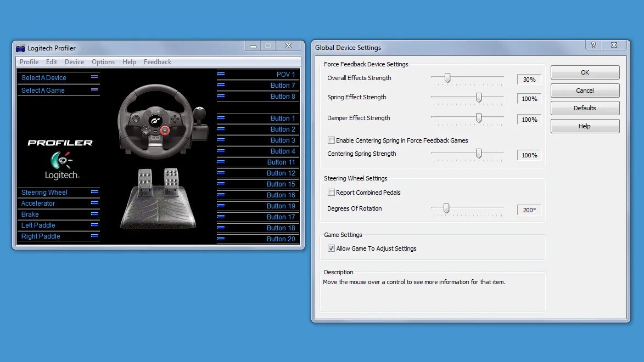Click the Degrees Of Rotation 200° field

(529, 210)
